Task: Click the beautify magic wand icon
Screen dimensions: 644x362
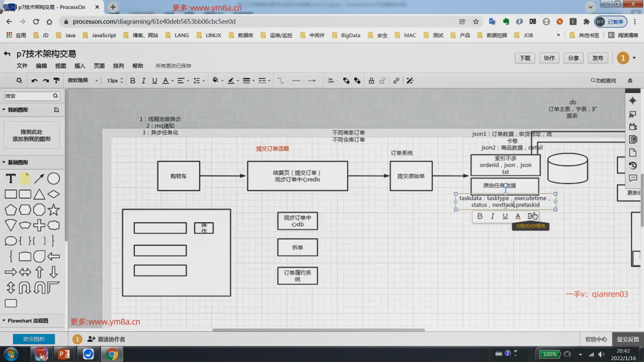Action: coord(410,80)
